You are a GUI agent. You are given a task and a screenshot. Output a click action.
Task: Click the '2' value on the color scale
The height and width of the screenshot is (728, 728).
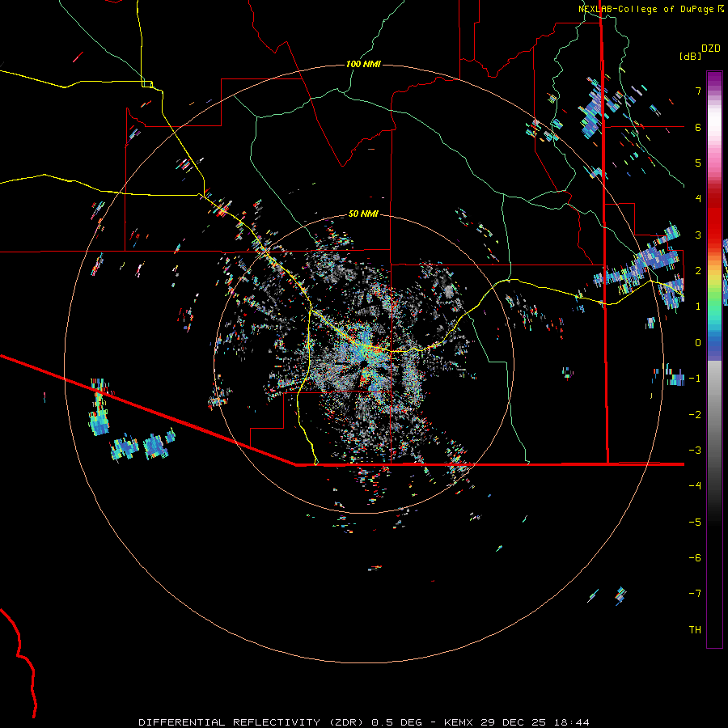[x=698, y=271]
